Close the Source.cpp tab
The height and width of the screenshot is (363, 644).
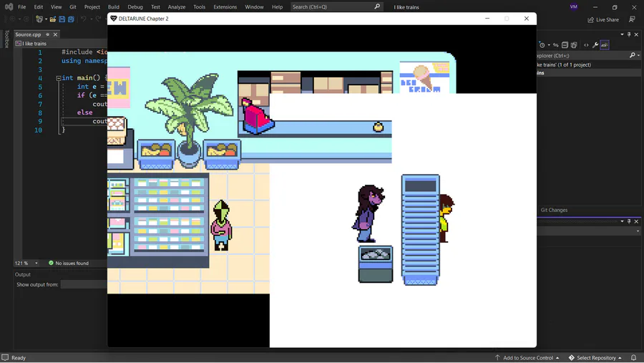(x=55, y=34)
